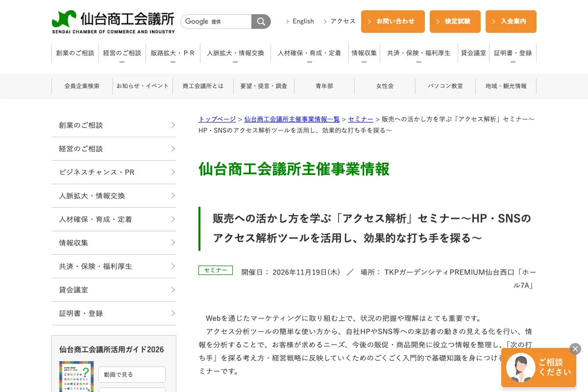Expand 情報収集 top navigation menu
Viewport: 588px width, 392px height.
pyautogui.click(x=364, y=53)
